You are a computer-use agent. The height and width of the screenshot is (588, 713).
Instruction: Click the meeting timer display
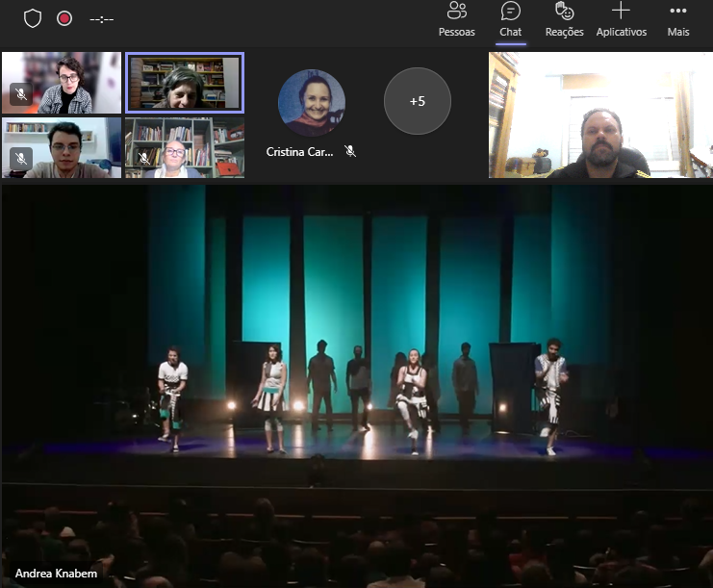pyautogui.click(x=102, y=19)
